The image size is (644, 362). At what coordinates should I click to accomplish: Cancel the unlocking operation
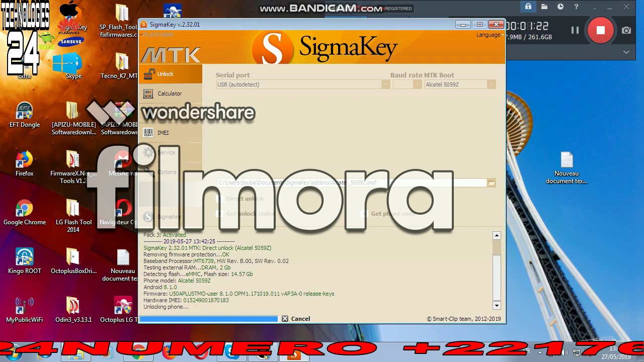point(296,319)
